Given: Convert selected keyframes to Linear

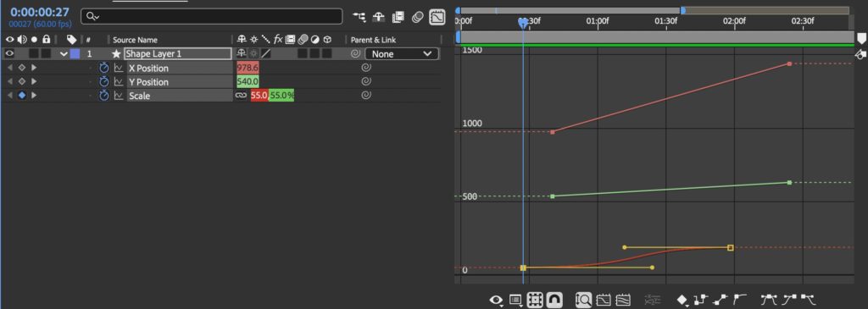Looking at the screenshot, I should click(721, 300).
